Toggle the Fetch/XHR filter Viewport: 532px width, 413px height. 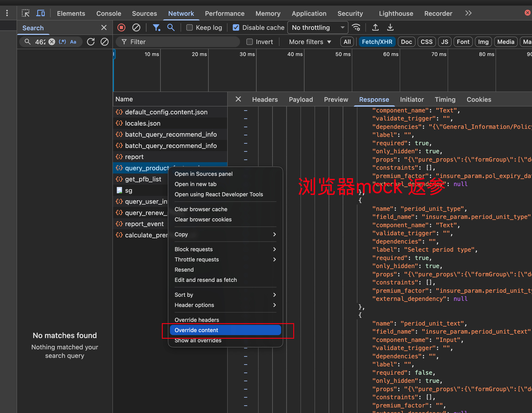click(377, 42)
